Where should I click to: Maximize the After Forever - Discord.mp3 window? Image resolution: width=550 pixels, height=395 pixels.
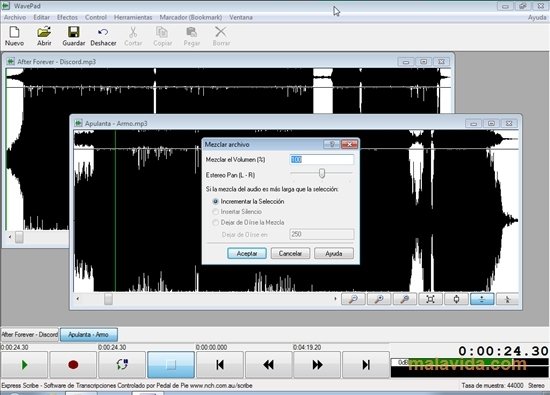coord(424,62)
